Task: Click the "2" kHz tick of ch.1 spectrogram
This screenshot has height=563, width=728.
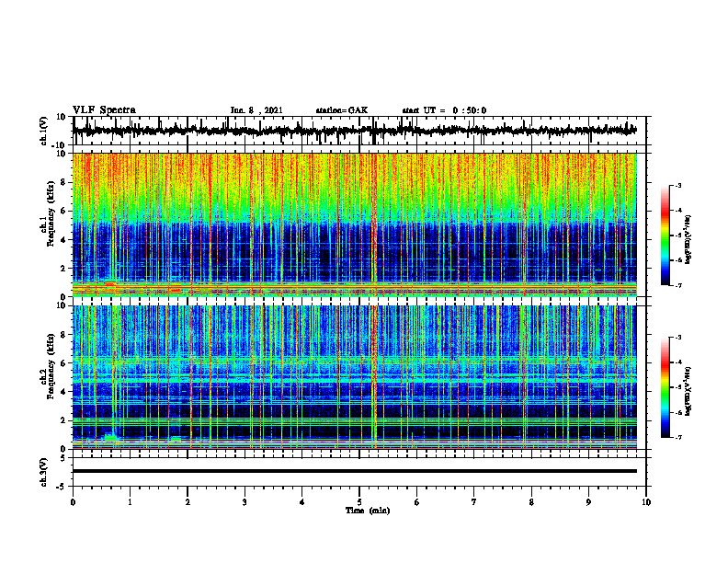Action: (63, 269)
